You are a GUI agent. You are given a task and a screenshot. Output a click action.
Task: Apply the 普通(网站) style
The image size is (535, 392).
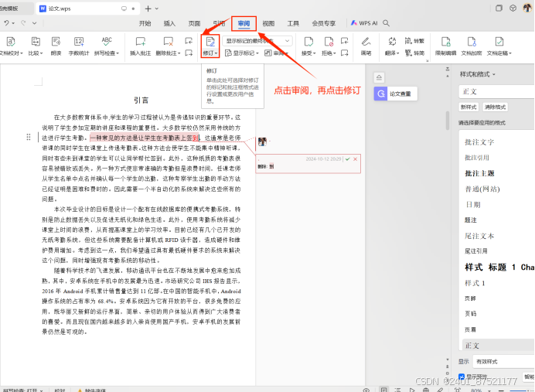[x=482, y=189]
